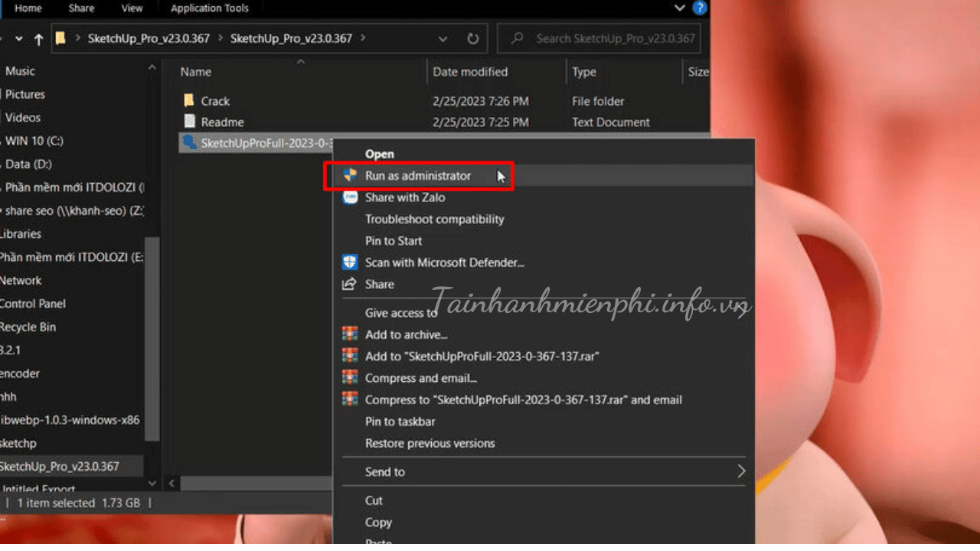Open address bar history dropdown
The image size is (980, 551).
(443, 39)
